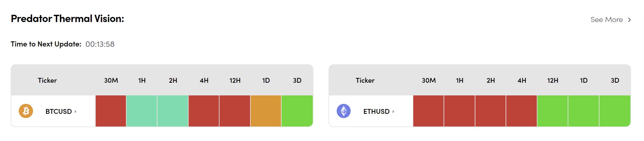Click the 1D header in ETHUSD table
644x141 pixels.
point(584,80)
